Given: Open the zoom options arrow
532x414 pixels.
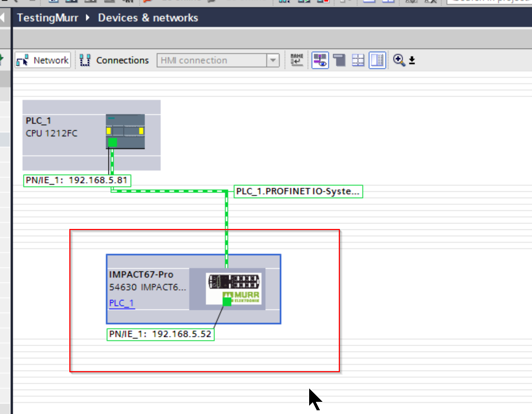Looking at the screenshot, I should coord(412,60).
